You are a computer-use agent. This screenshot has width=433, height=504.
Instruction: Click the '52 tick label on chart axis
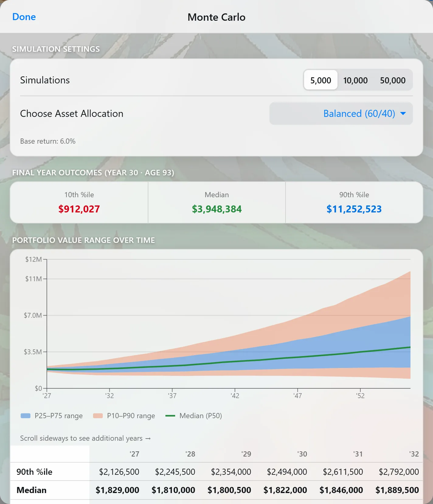pyautogui.click(x=360, y=396)
